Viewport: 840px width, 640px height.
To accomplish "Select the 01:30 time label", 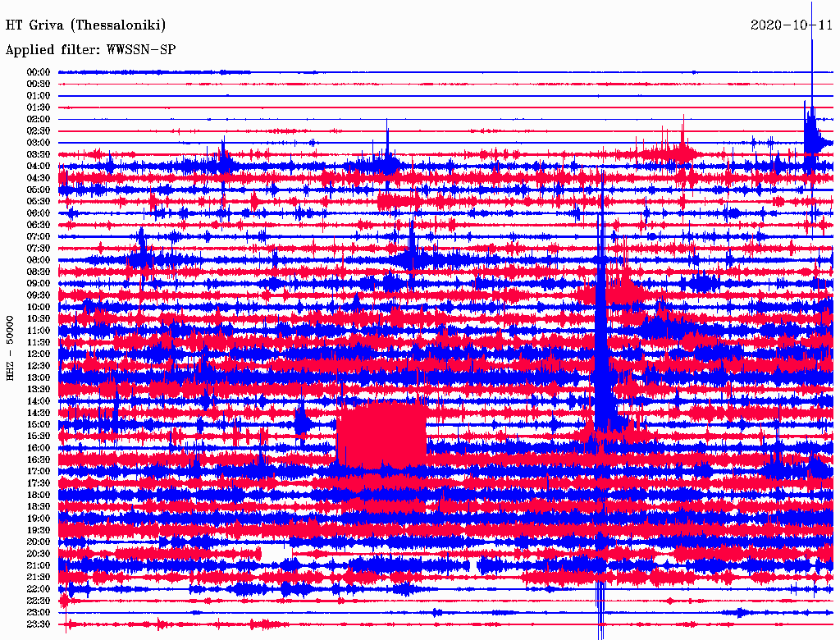I will pos(39,107).
